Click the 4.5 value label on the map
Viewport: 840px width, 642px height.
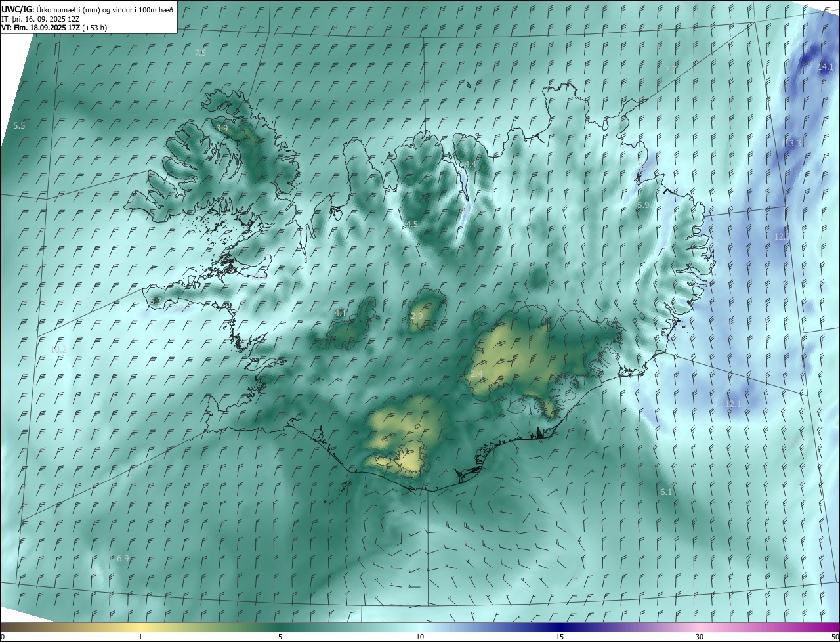(x=412, y=224)
